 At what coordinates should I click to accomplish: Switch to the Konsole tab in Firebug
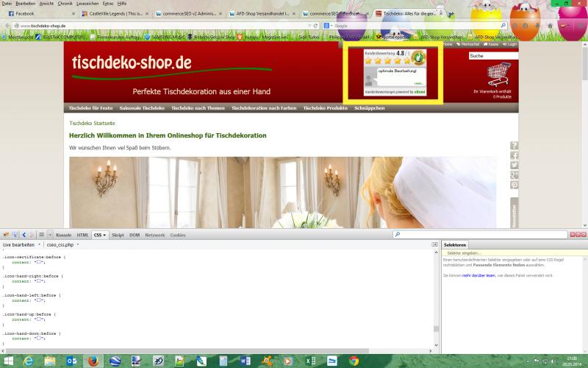click(64, 235)
